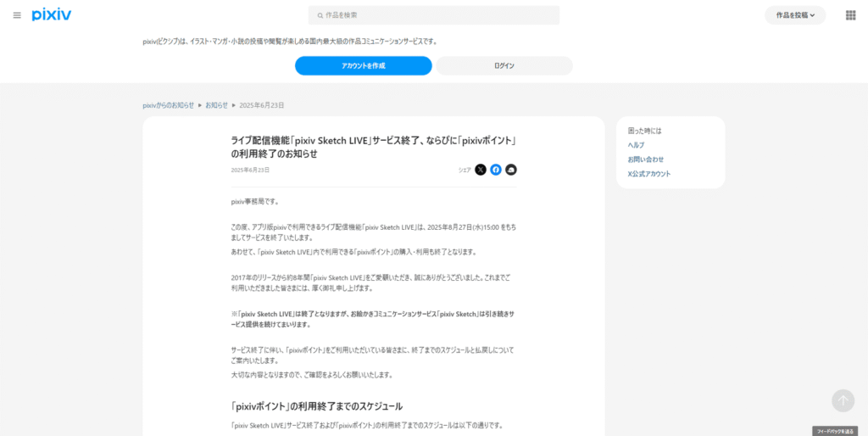Click the 2025年6月23日 breadcrumb text
868x436 pixels.
click(261, 105)
